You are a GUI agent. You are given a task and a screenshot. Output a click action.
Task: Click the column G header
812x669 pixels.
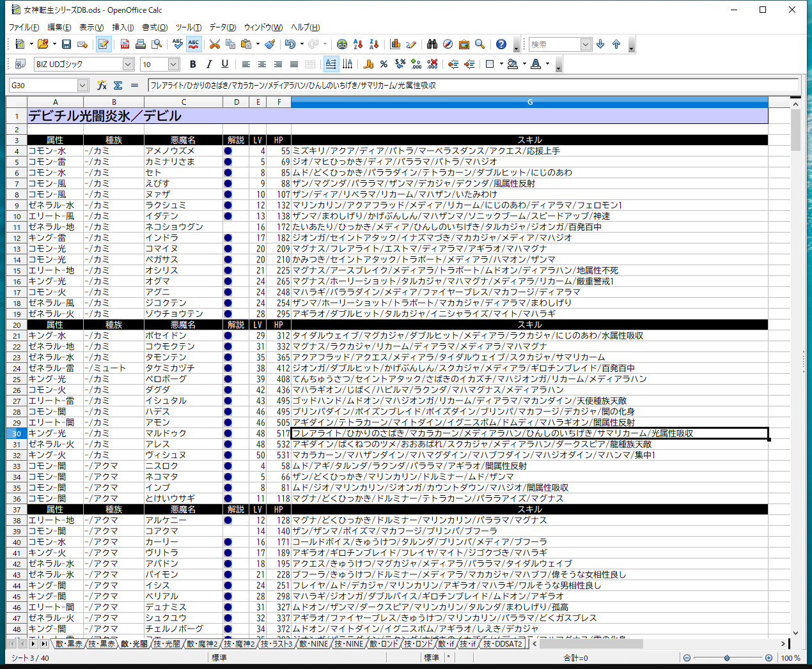(529, 102)
